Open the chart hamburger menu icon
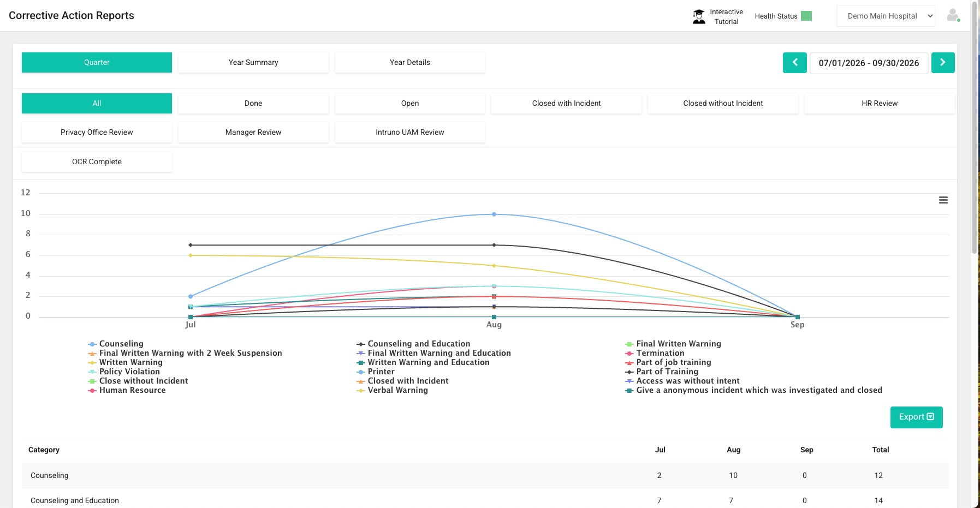 (943, 200)
